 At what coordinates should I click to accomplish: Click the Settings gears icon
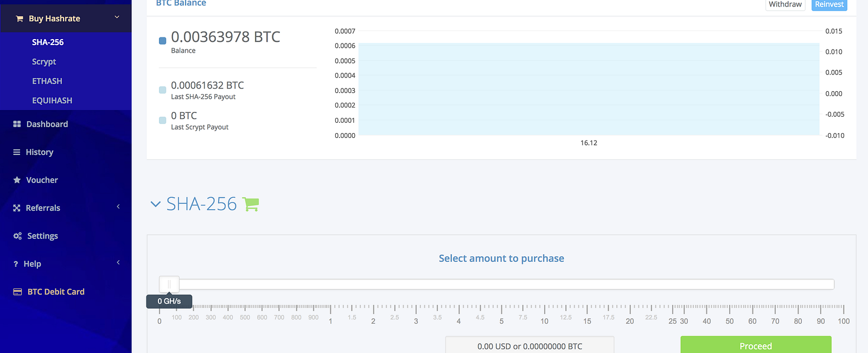17,236
